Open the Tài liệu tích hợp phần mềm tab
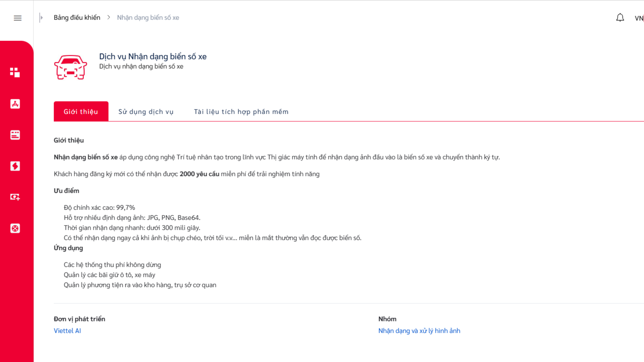The image size is (644, 362). click(241, 111)
